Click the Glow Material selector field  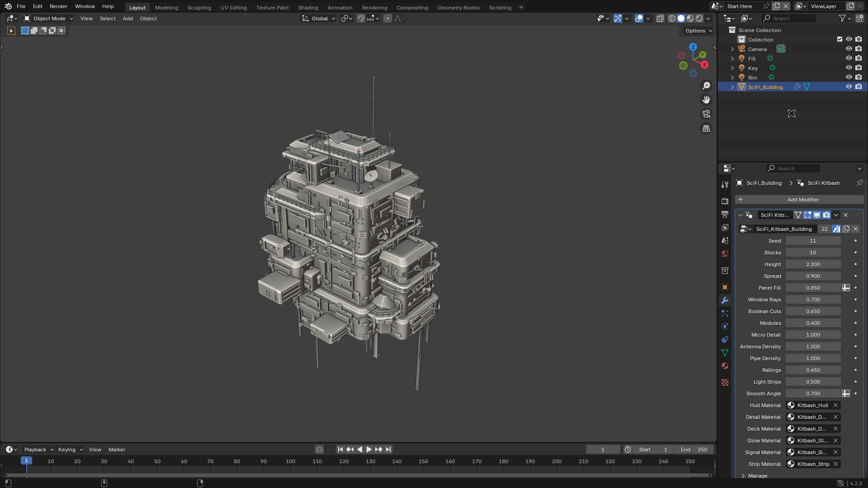coord(813,441)
